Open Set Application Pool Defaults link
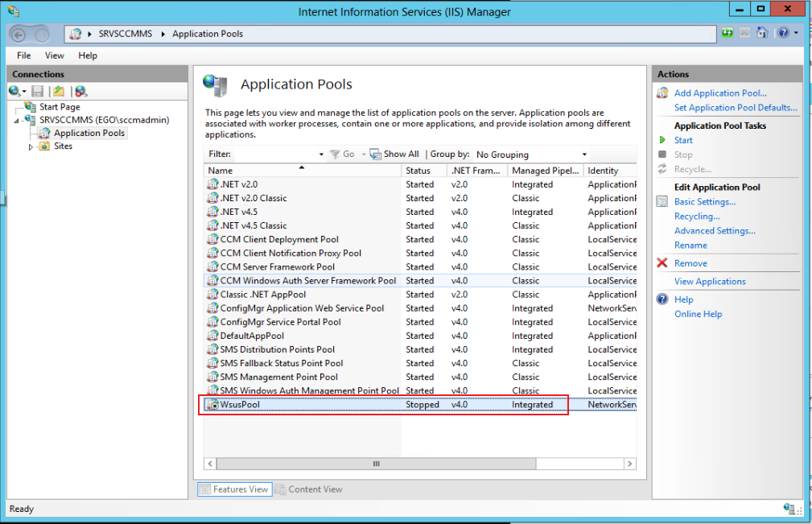The width and height of the screenshot is (812, 524). pyautogui.click(x=736, y=108)
